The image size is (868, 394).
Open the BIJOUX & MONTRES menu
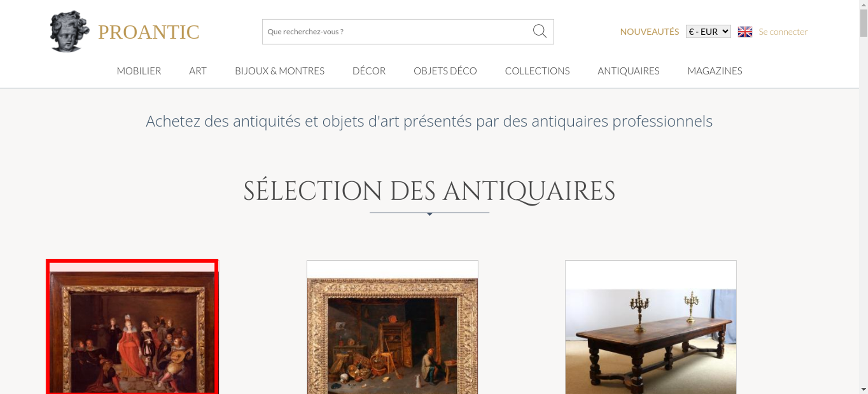point(279,71)
